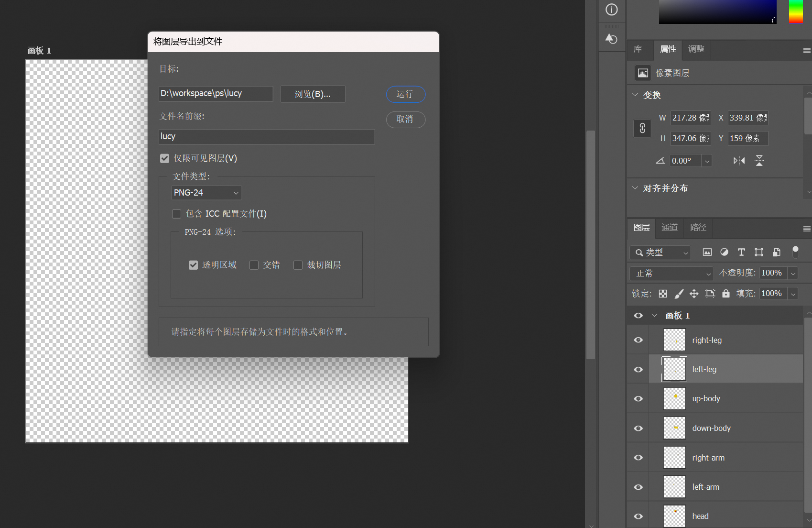Lock transparent pixels icon
The width and height of the screenshot is (812, 528).
[663, 294]
